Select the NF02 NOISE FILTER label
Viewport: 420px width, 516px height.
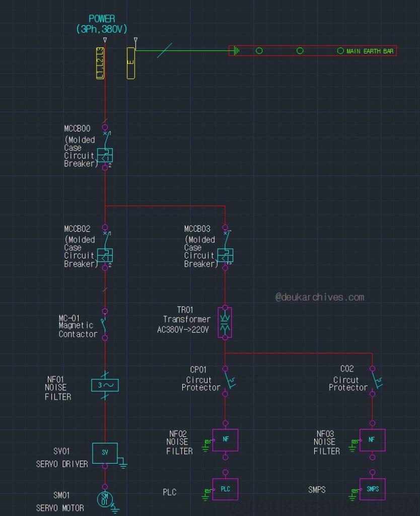pos(180,442)
